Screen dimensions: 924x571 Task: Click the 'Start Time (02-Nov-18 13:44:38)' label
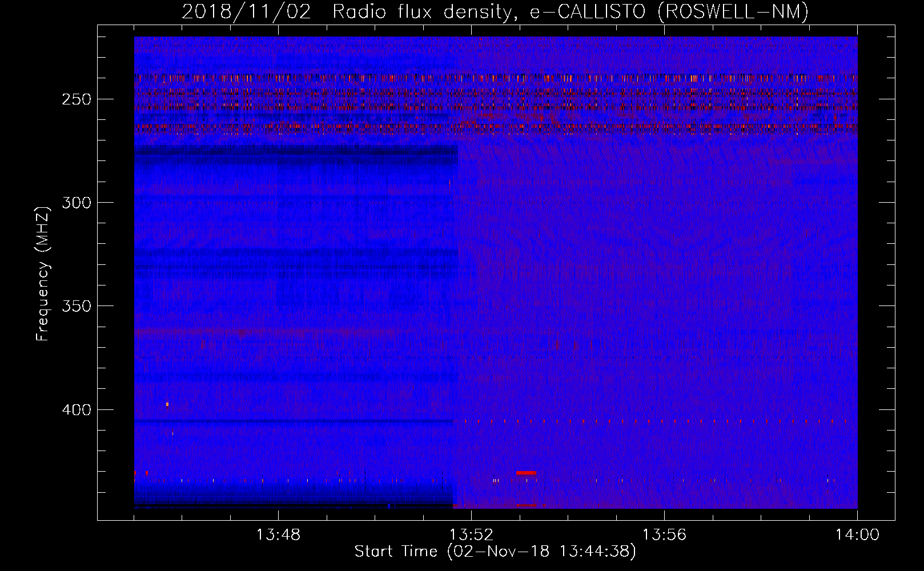(x=495, y=552)
